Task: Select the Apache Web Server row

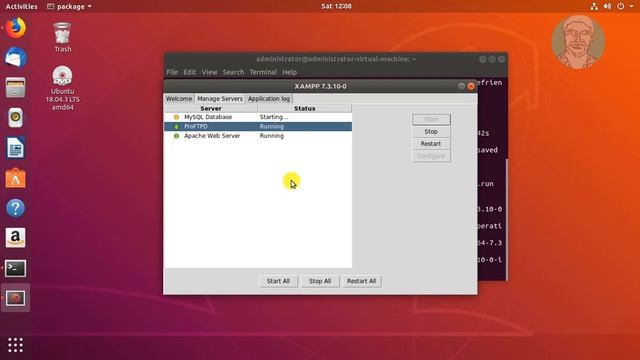Action: (258, 136)
